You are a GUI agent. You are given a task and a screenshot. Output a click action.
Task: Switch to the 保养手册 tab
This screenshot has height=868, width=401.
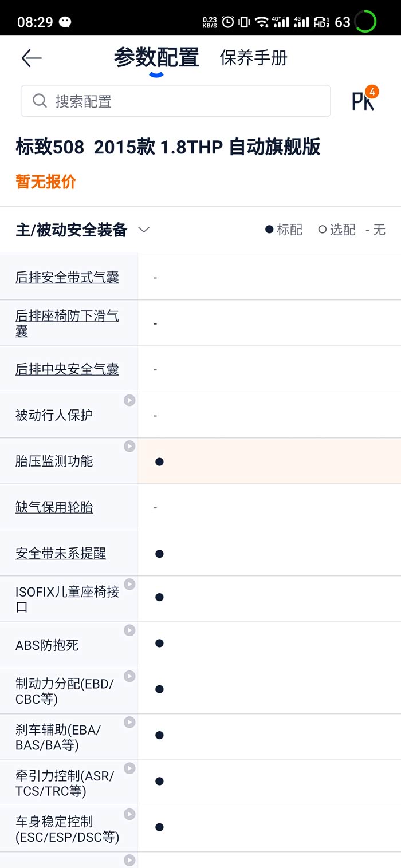tap(253, 58)
